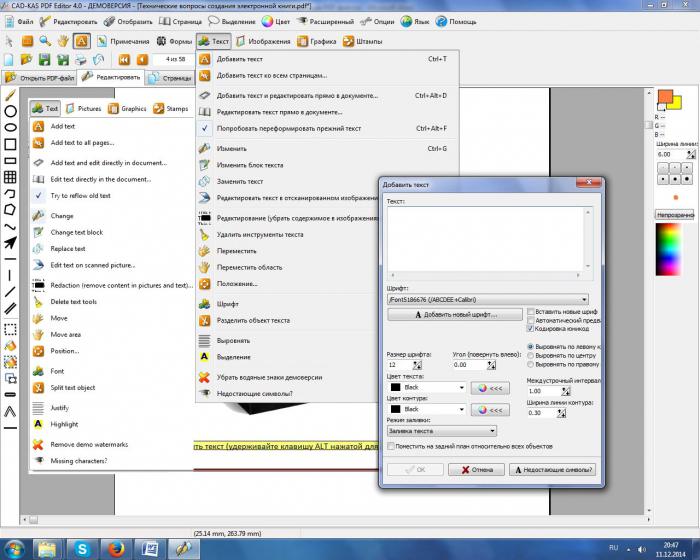The image size is (700, 560).
Task: Select the polygon tool in left toolbar
Action: pyautogui.click(x=10, y=210)
